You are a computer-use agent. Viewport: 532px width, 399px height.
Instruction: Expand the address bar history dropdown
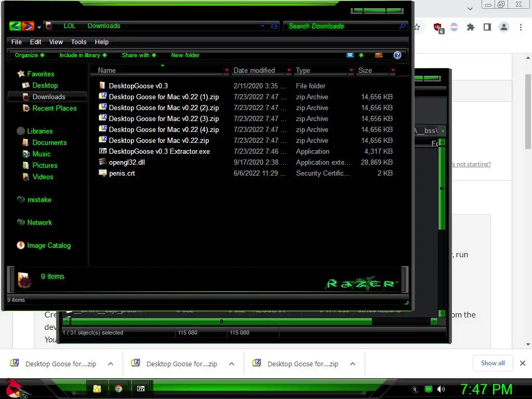262,26
